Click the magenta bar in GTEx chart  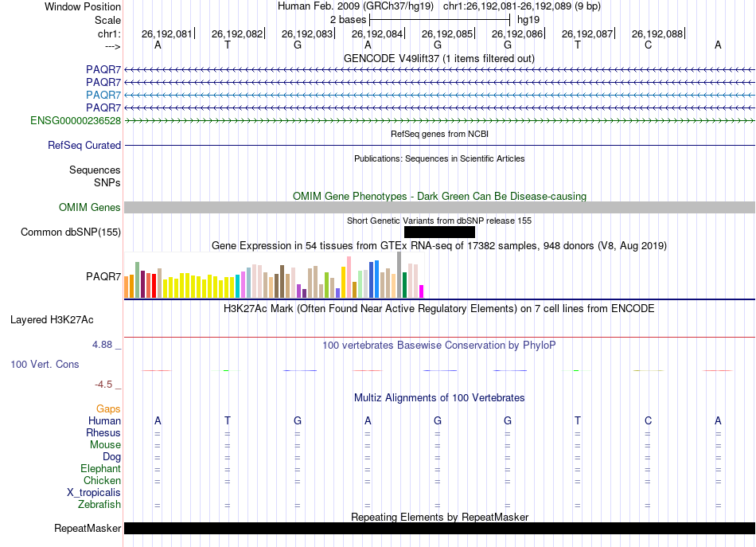tap(422, 291)
